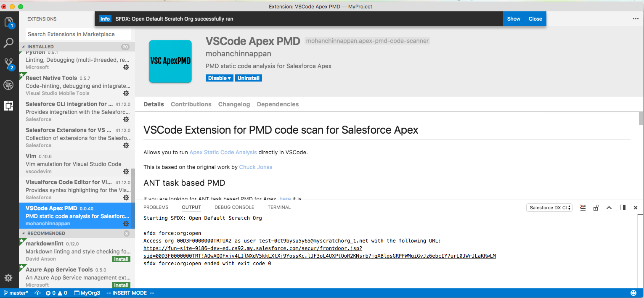Install the markdownlint extension
Image resolution: width=644 pixels, height=298 pixels.
pyautogui.click(x=121, y=259)
